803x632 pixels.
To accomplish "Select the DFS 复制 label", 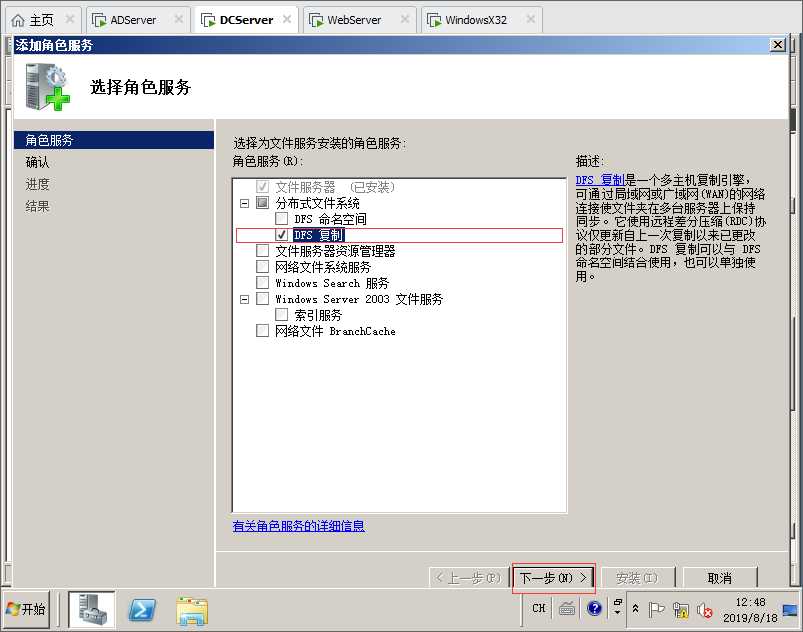I will point(319,235).
